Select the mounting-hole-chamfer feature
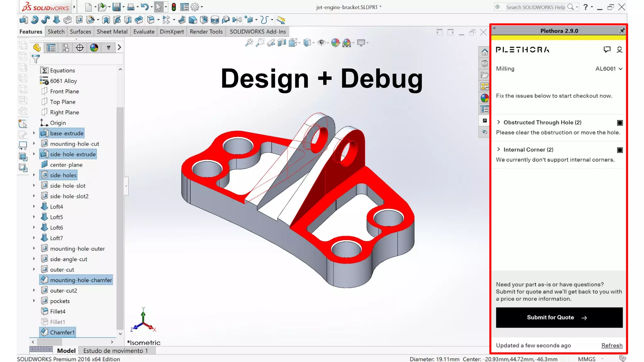This screenshot has height=362, width=644. 76,280
